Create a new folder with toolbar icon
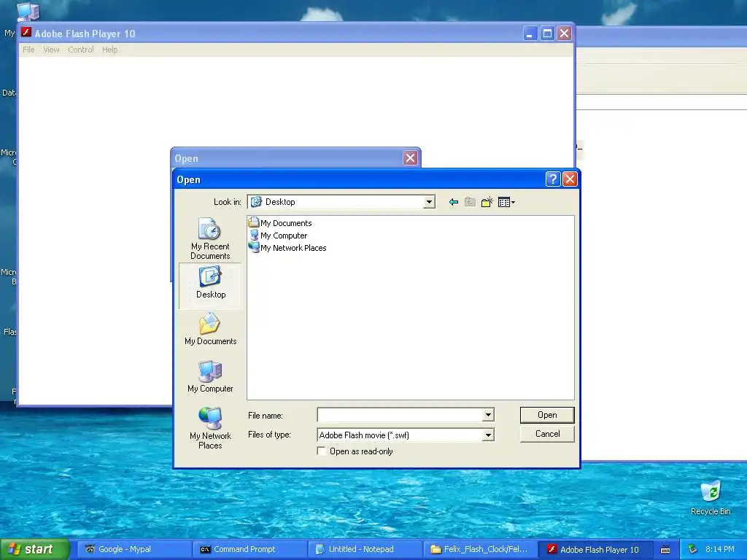This screenshot has height=560, width=747. 487,203
